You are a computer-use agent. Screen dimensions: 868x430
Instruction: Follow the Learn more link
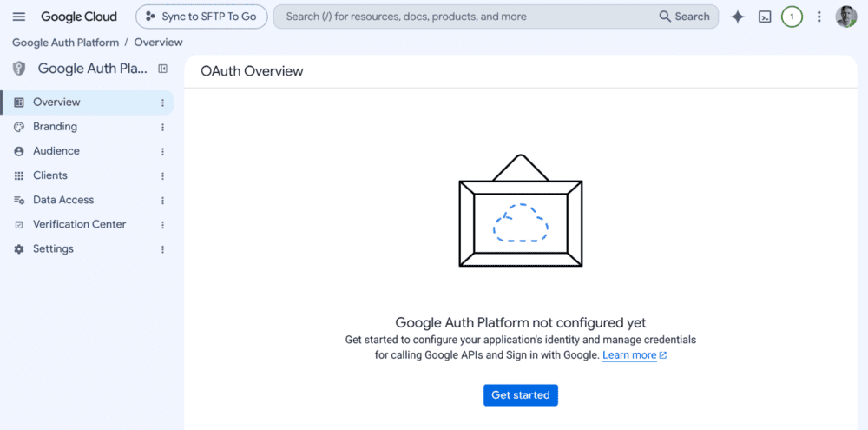(x=629, y=355)
